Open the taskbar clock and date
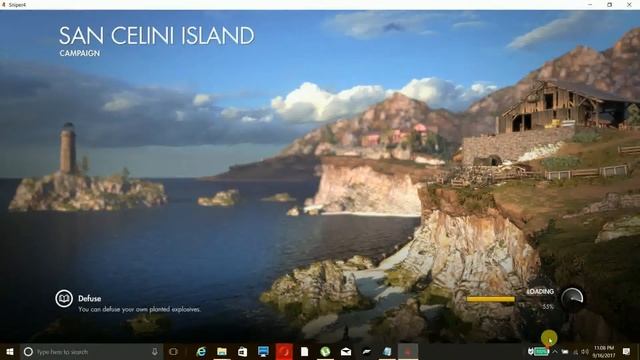640x360 pixels. (x=604, y=352)
